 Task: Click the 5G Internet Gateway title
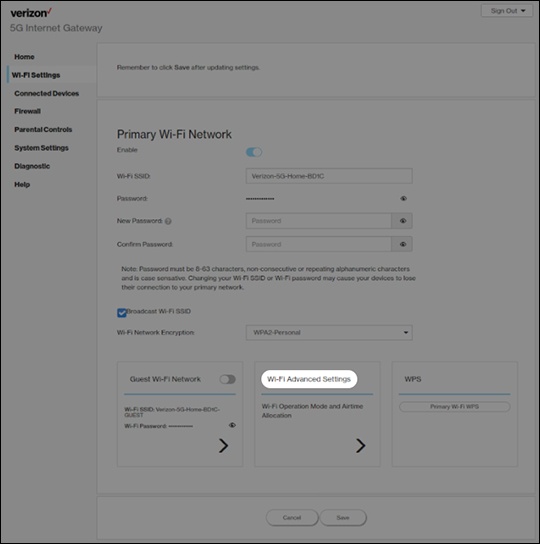(x=56, y=28)
